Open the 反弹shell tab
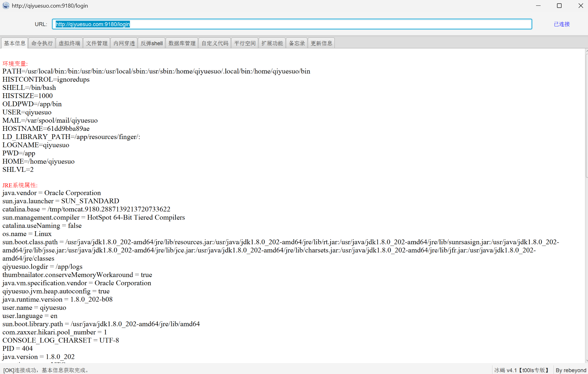The width and height of the screenshot is (588, 374). (152, 43)
